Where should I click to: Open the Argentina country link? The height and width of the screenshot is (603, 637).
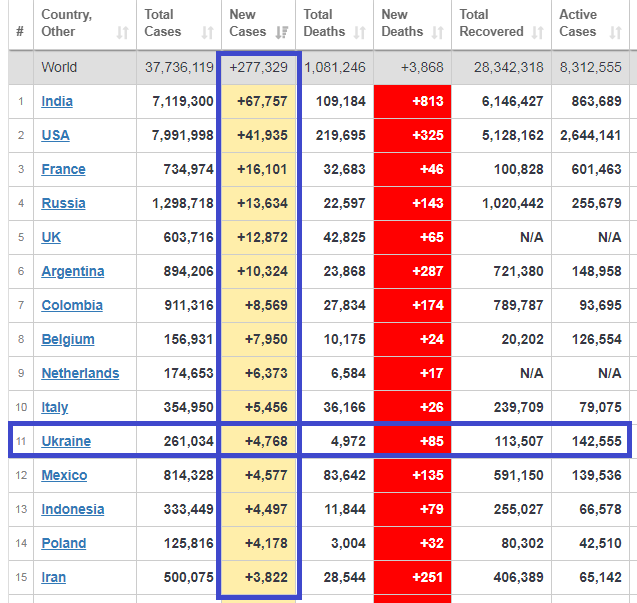click(x=72, y=271)
